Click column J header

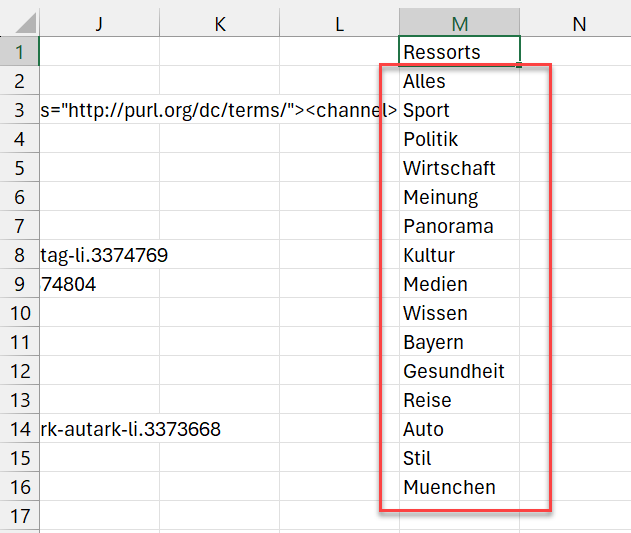pyautogui.click(x=99, y=23)
